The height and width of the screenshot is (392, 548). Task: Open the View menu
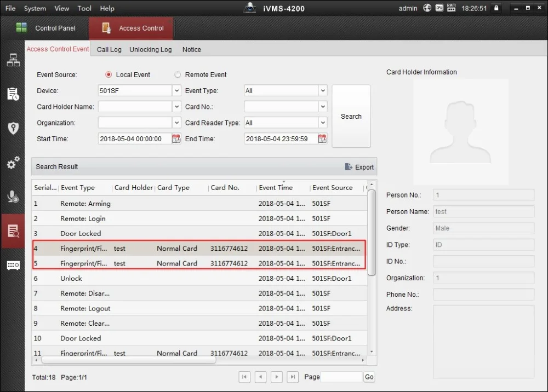[x=61, y=8]
